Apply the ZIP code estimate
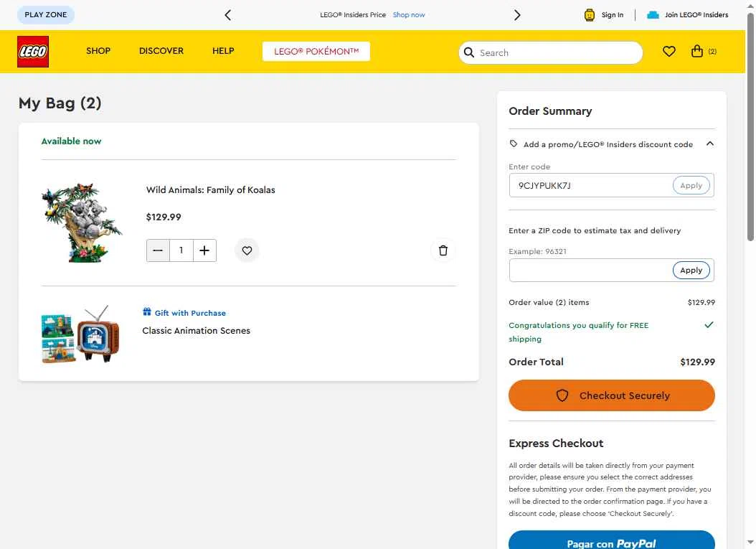The width and height of the screenshot is (756, 549). 691,270
